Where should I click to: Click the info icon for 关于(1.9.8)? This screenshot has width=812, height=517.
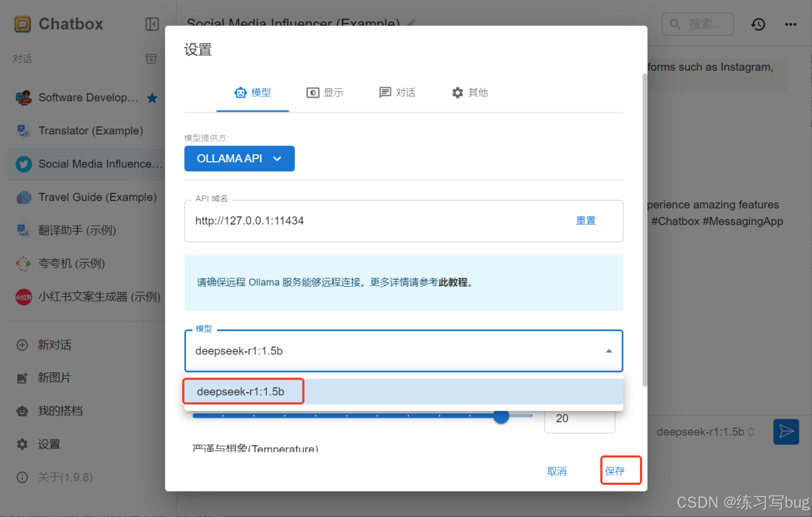coord(22,477)
